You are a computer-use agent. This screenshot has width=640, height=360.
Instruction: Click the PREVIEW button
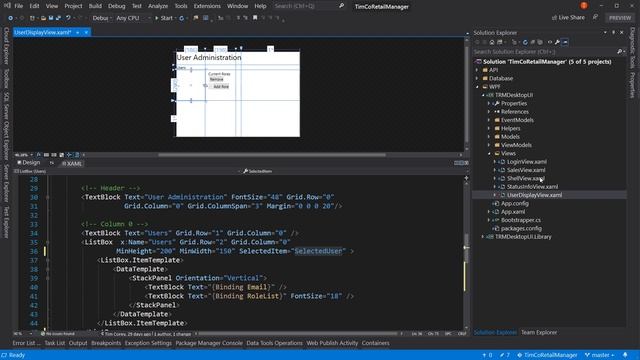tap(620, 18)
